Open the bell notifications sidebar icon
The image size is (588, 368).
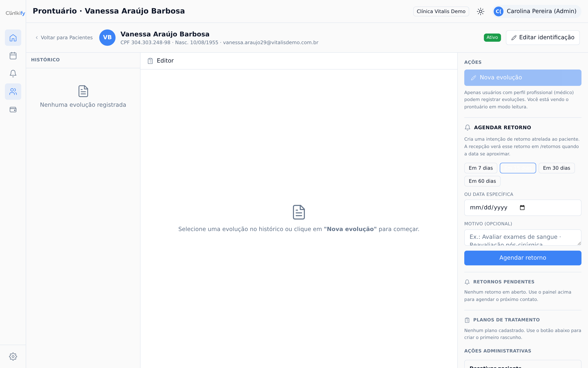[13, 74]
